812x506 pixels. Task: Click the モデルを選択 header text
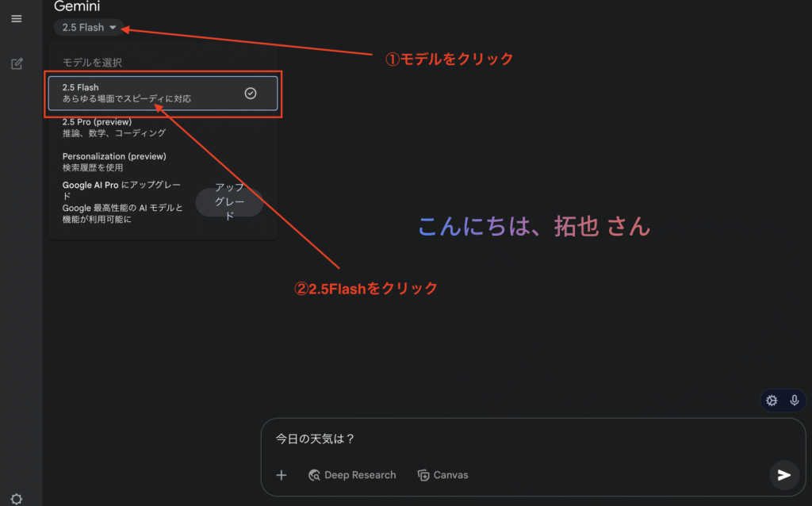click(92, 63)
